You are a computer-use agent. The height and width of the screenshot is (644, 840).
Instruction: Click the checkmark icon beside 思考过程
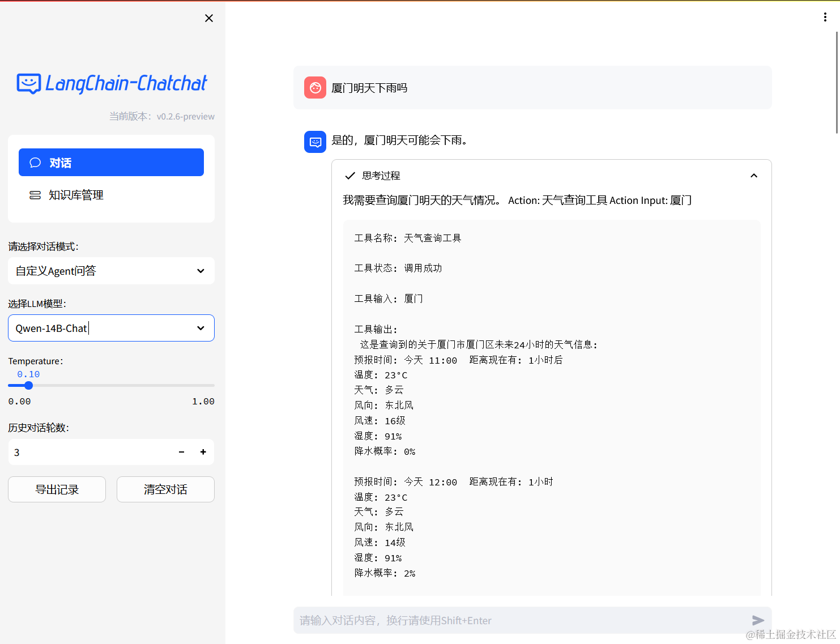350,176
